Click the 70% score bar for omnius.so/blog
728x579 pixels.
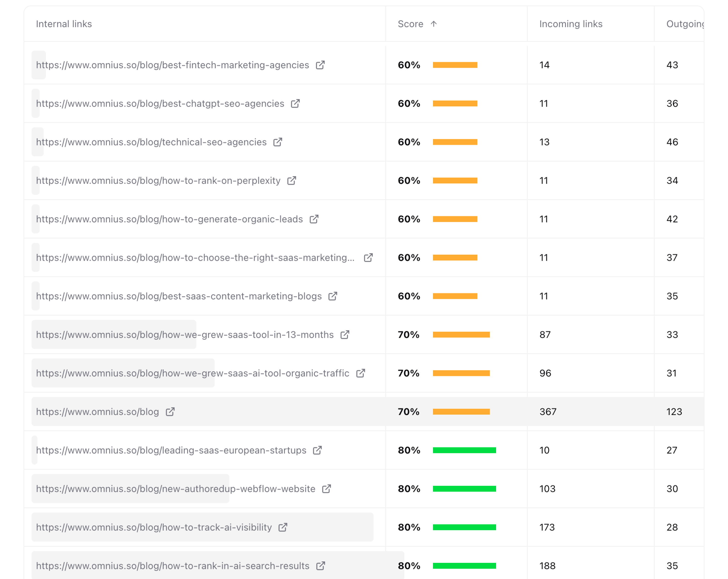tap(461, 411)
